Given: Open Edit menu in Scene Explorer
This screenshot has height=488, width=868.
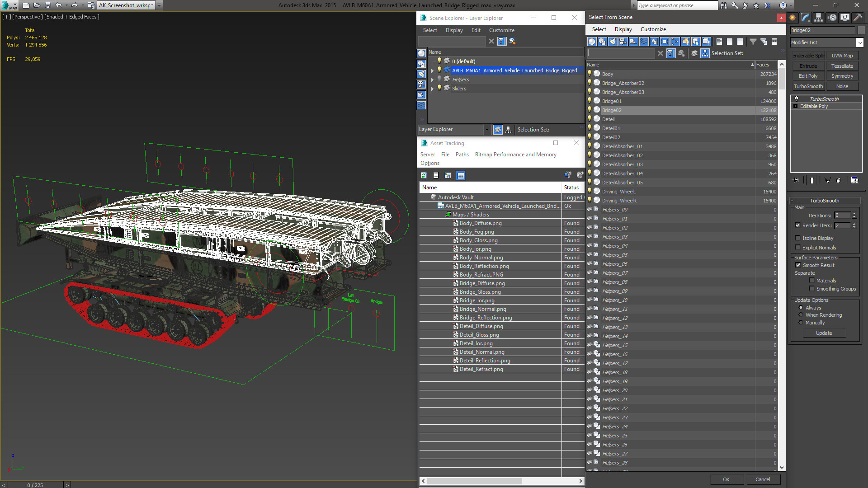Looking at the screenshot, I should (476, 30).
